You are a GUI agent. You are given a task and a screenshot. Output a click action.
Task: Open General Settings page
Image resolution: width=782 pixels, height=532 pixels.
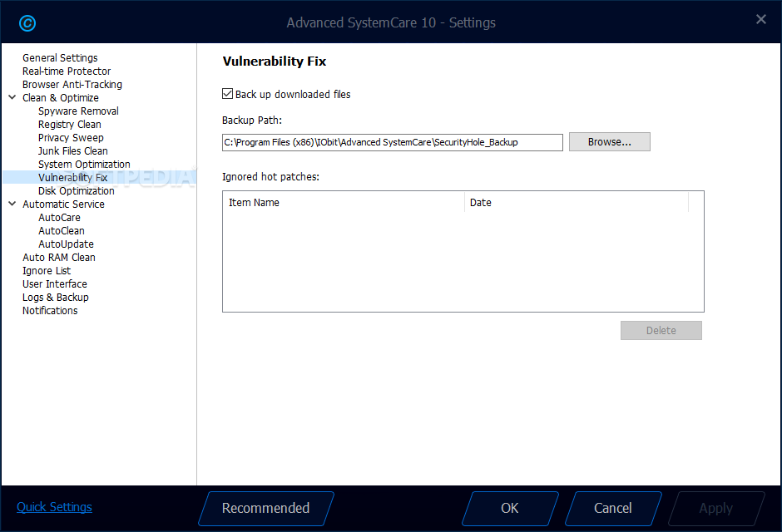pos(60,58)
